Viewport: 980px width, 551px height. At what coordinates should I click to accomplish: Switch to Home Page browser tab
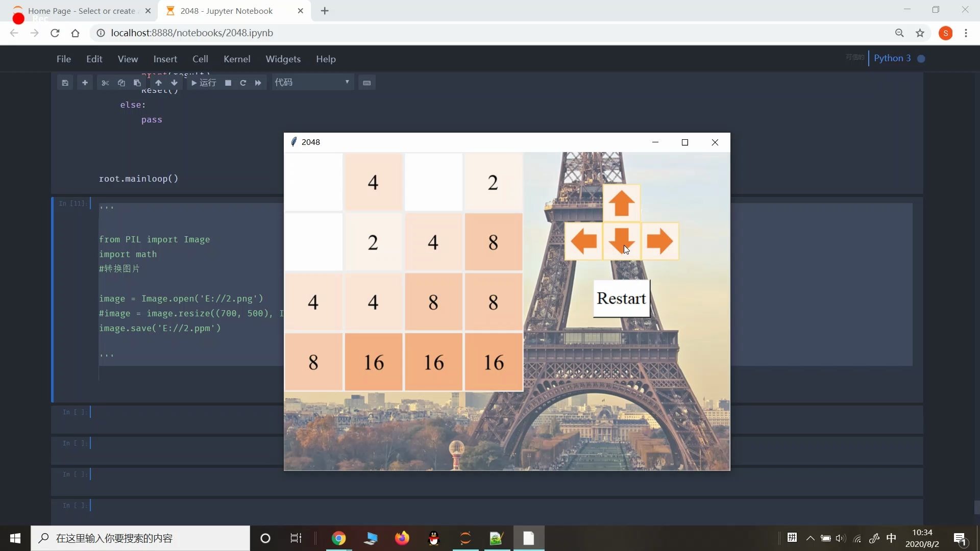pyautogui.click(x=82, y=11)
